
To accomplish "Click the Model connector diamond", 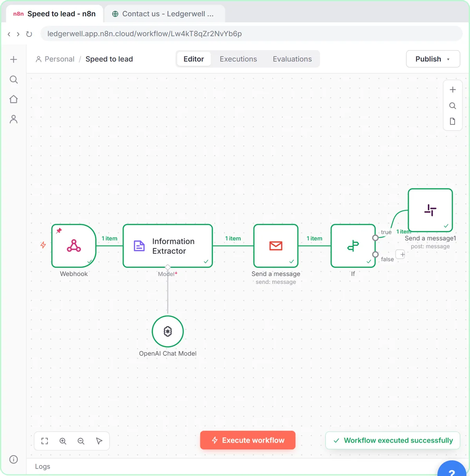I will [168, 267].
